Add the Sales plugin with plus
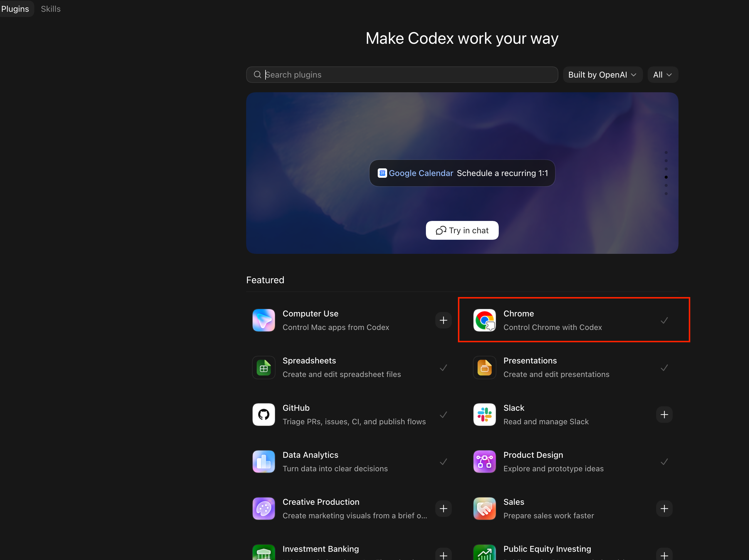The image size is (749, 560). click(x=664, y=509)
